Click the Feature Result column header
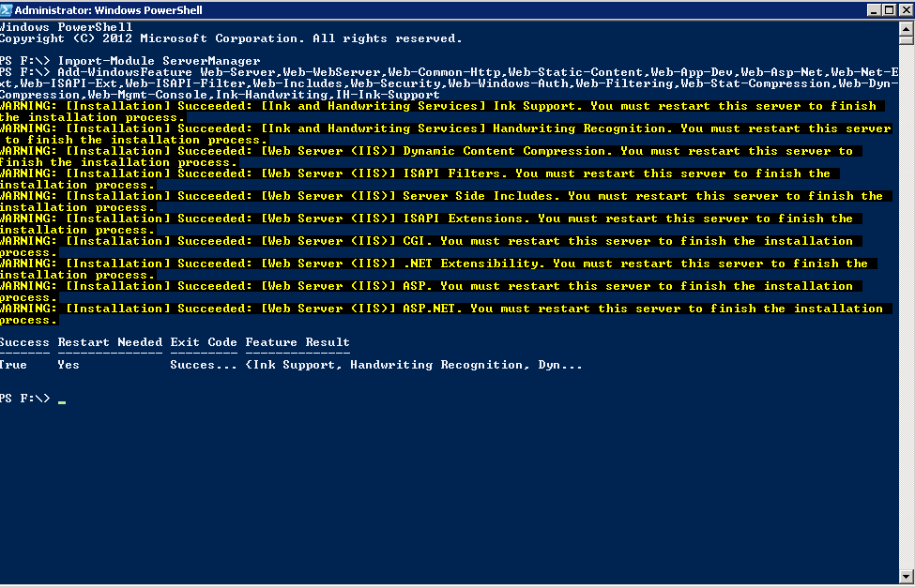Image resolution: width=915 pixels, height=588 pixels. pyautogui.click(x=297, y=342)
